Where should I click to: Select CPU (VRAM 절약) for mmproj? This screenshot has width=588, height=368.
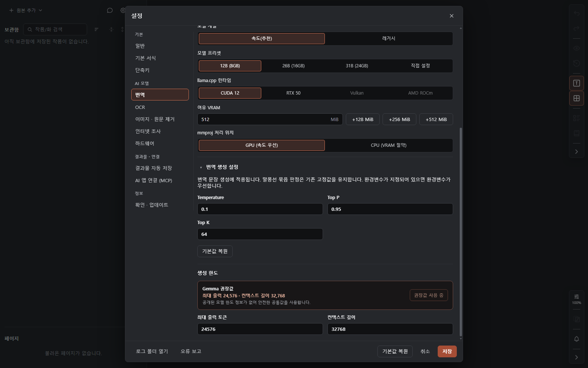tap(388, 145)
